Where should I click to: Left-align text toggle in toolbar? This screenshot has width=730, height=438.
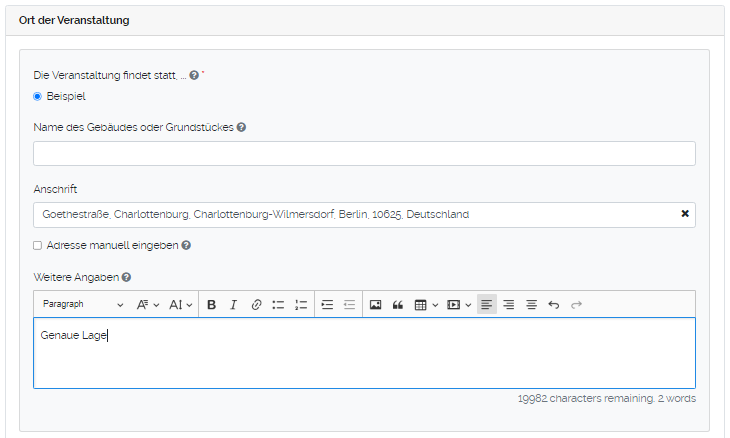coord(486,305)
